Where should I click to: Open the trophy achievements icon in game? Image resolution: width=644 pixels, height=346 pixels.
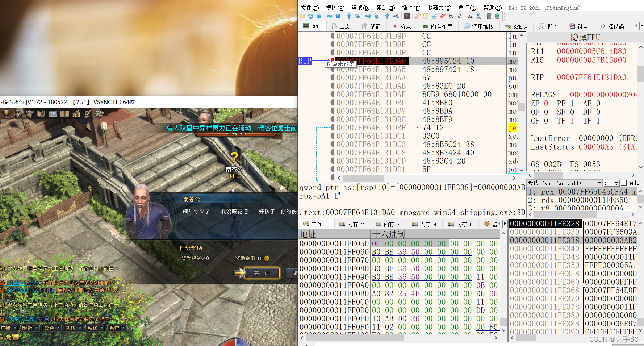click(x=6, y=114)
